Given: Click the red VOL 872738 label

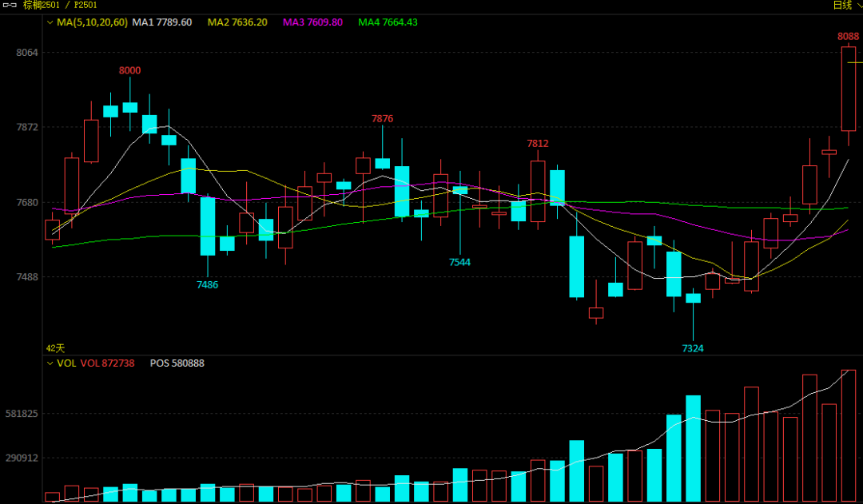Looking at the screenshot, I should 107,363.
